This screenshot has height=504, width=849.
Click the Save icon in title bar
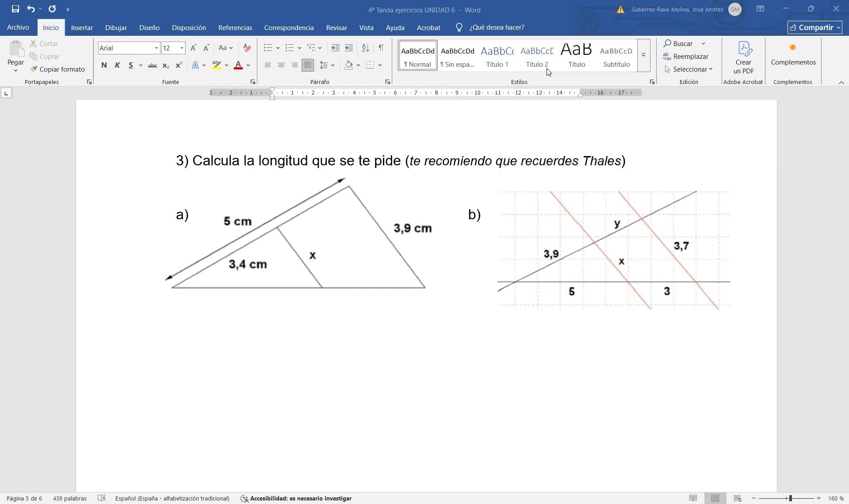click(x=15, y=9)
